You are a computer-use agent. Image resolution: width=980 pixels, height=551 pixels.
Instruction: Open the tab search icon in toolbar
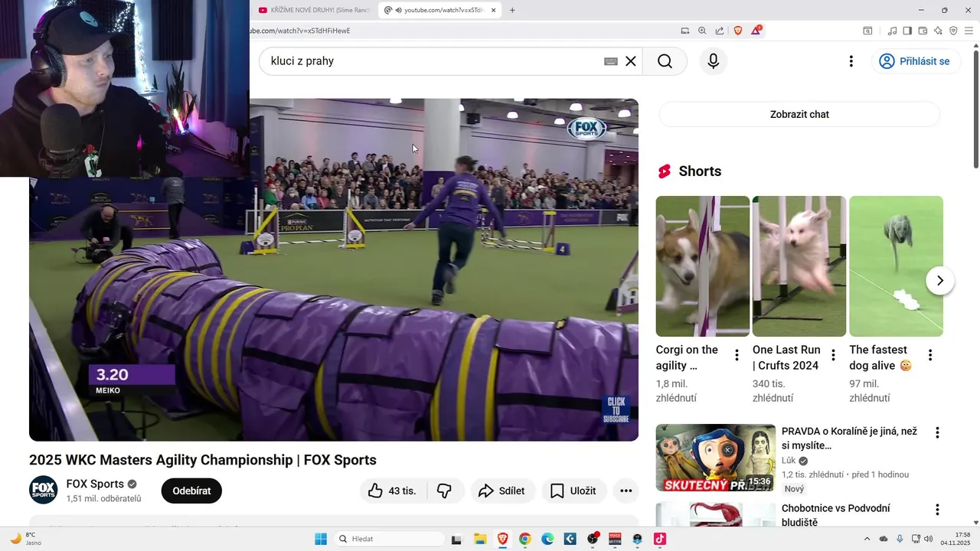[x=867, y=31]
